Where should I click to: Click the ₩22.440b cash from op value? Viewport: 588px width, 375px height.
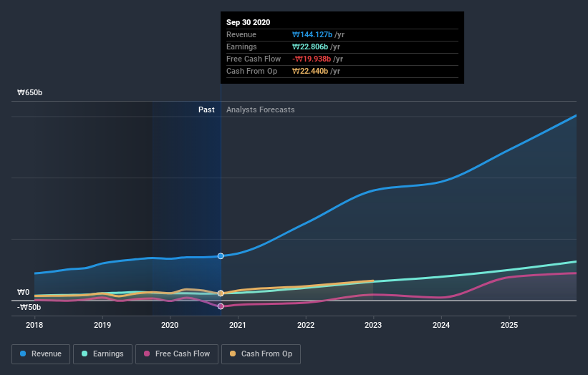coord(310,71)
